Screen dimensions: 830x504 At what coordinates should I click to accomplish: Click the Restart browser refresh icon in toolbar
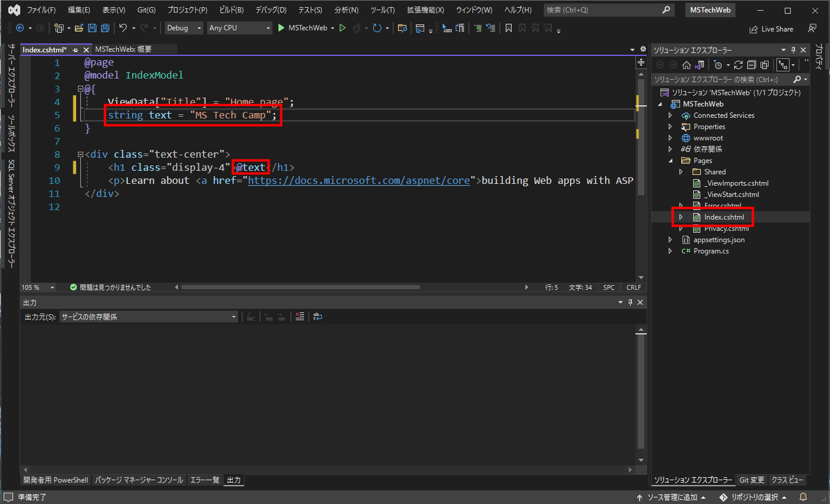tap(377, 28)
